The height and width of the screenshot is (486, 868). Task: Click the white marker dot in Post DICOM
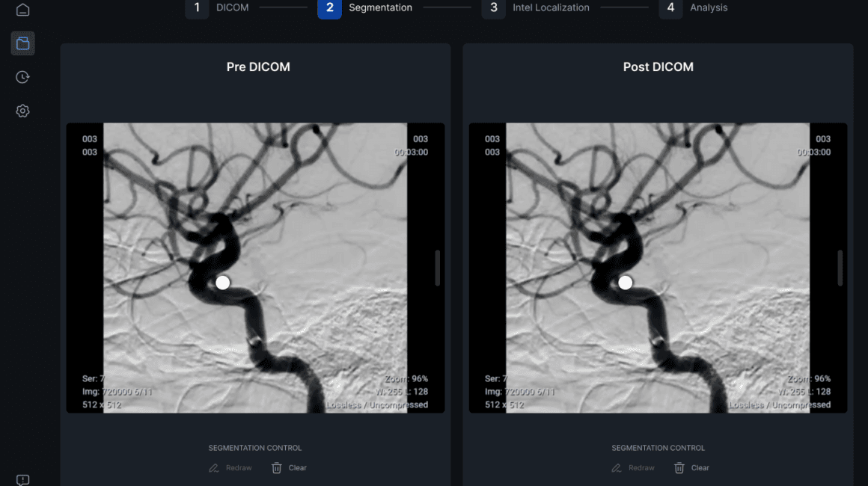pos(625,283)
